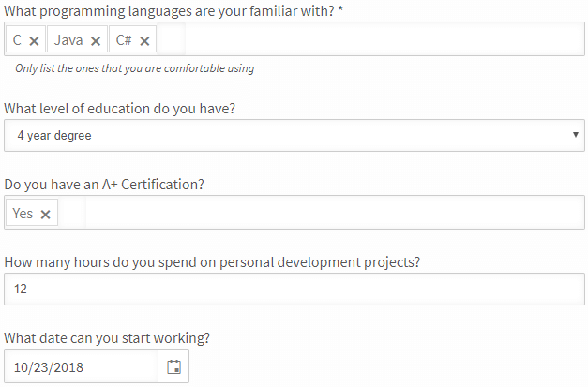Remove the C language tag
The image size is (588, 387).
pyautogui.click(x=34, y=41)
